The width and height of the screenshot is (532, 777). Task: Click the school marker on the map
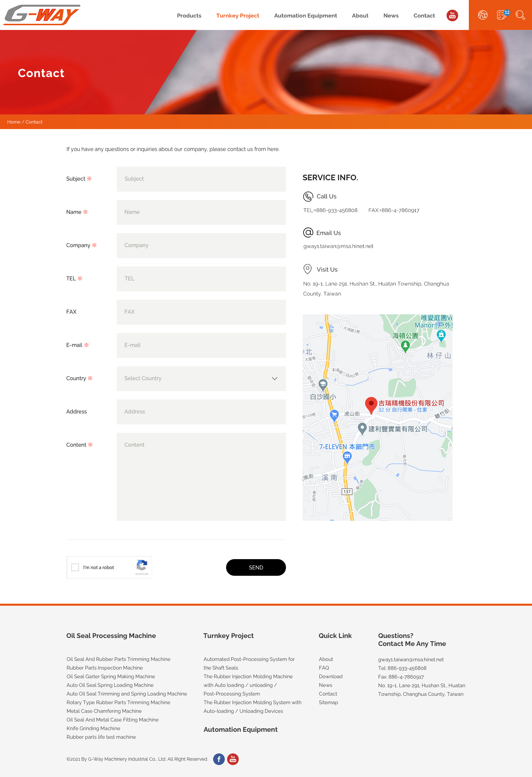click(323, 385)
